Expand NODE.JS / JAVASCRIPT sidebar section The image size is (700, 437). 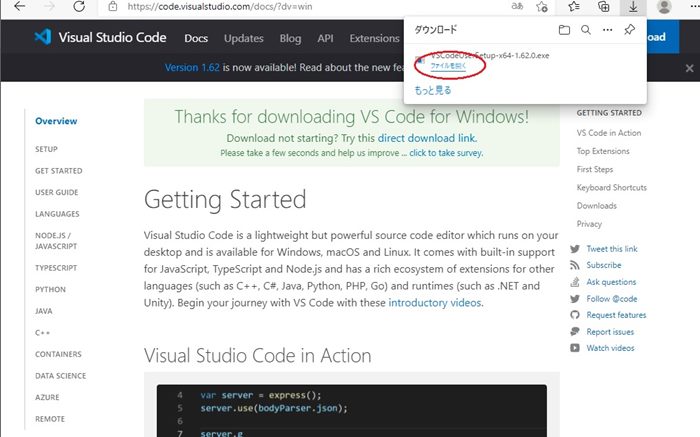point(56,241)
